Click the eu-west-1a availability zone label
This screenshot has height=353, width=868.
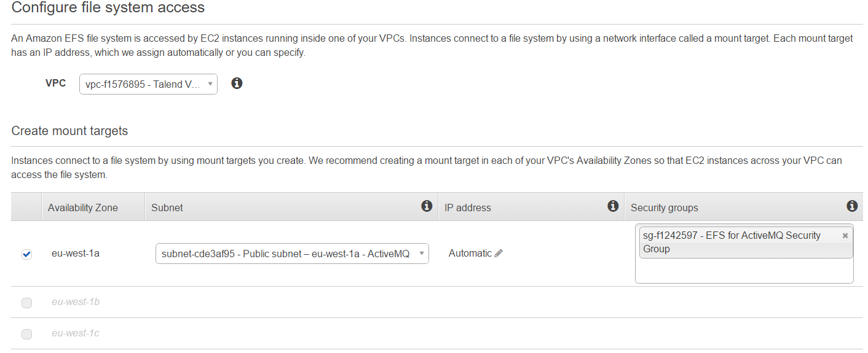point(76,253)
